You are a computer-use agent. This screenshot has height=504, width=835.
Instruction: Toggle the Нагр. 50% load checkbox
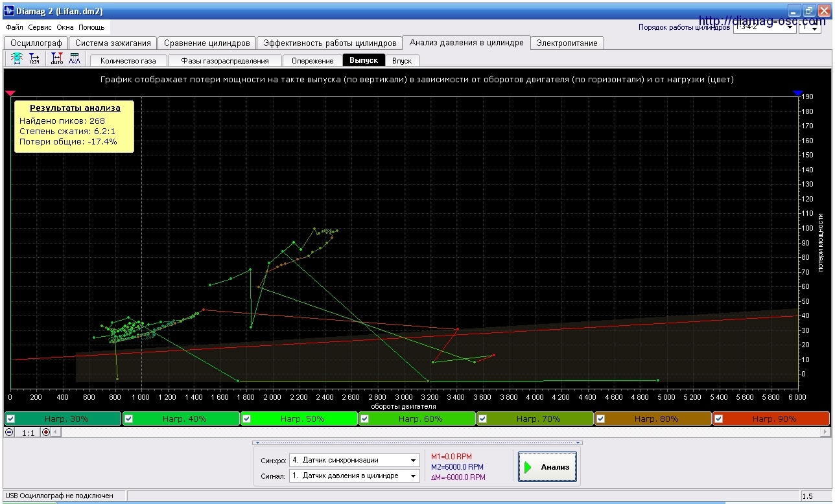(246, 419)
